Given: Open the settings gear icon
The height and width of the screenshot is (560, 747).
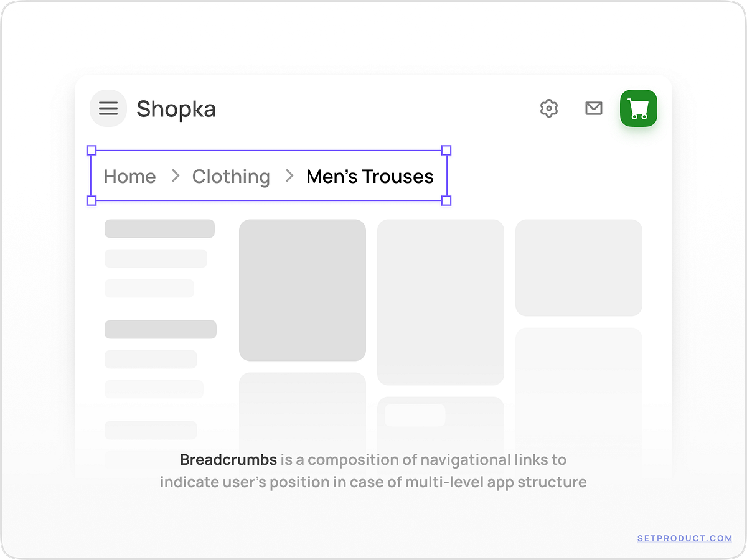Looking at the screenshot, I should tap(549, 108).
